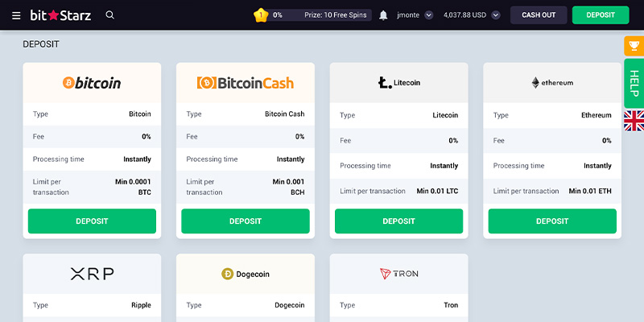Select the Bitcoin Cash logo
The width and height of the screenshot is (644, 322).
[x=246, y=83]
